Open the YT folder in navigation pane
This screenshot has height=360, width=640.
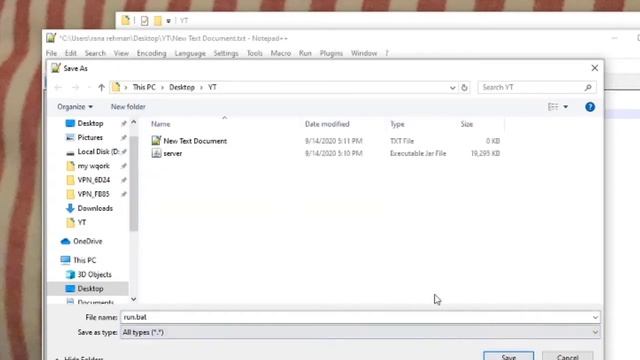[x=82, y=222]
